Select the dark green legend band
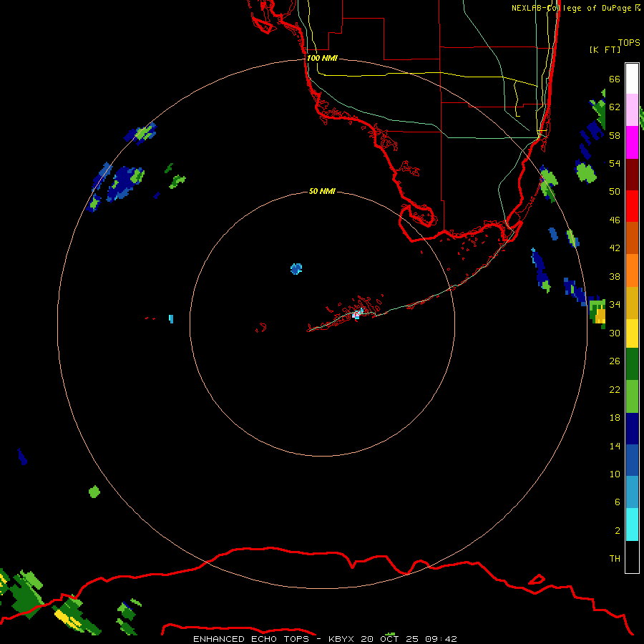The height and width of the screenshot is (644, 644). (632, 364)
